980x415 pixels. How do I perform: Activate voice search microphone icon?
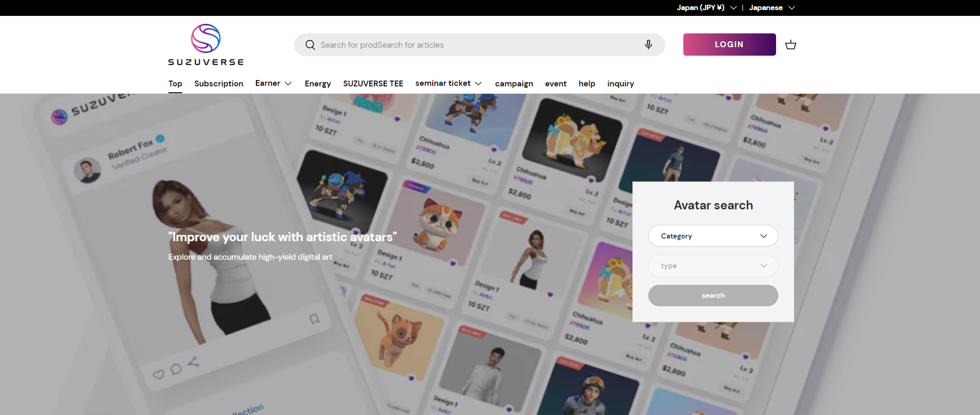click(x=648, y=45)
